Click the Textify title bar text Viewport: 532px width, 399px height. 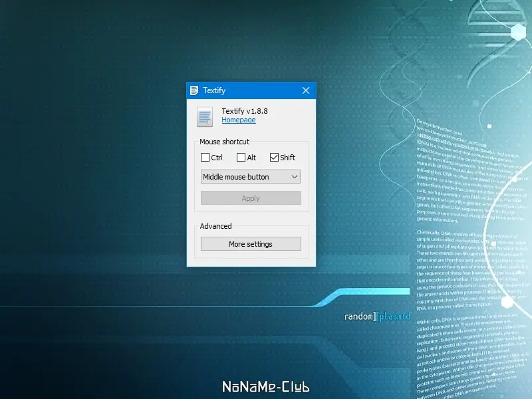[x=214, y=90]
